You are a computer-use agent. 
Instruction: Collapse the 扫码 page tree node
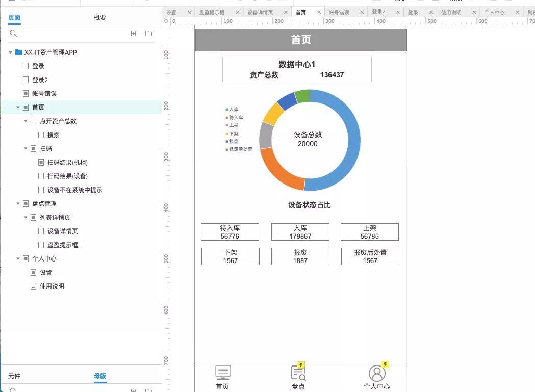(x=26, y=148)
